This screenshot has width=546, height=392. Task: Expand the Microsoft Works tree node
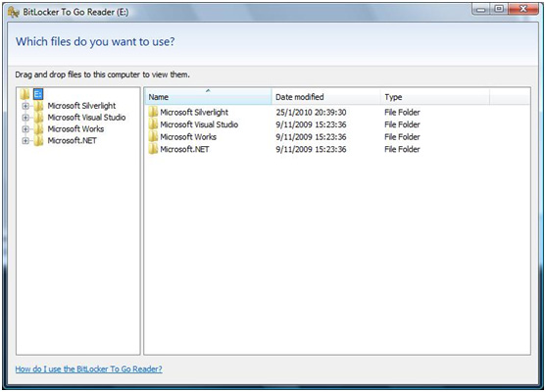tap(25, 129)
